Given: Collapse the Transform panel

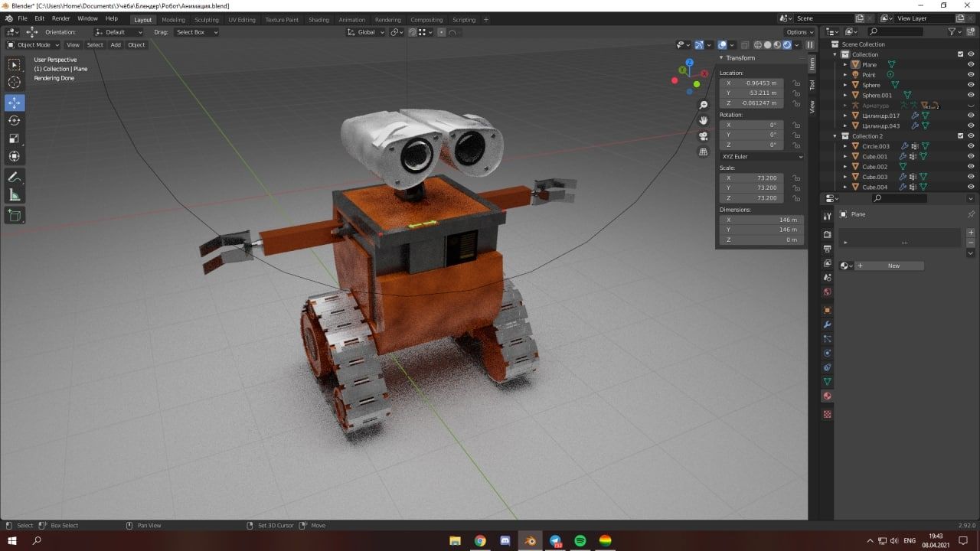Looking at the screenshot, I should coord(721,58).
